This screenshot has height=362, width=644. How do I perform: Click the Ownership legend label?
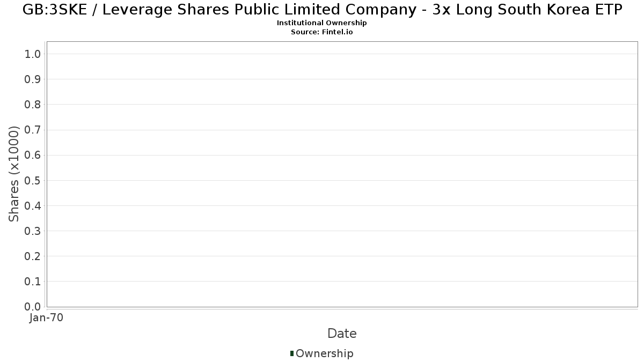[x=324, y=353]
